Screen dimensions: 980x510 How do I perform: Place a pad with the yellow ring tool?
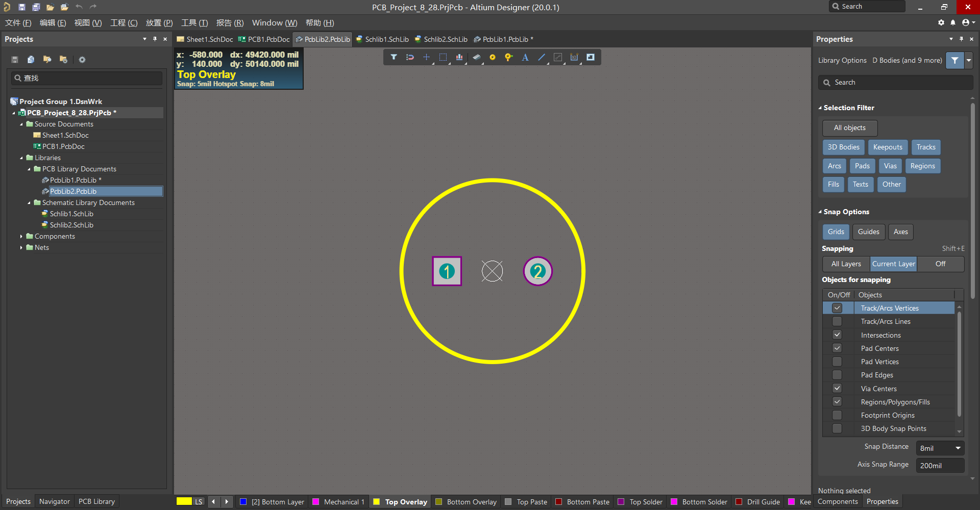point(493,57)
